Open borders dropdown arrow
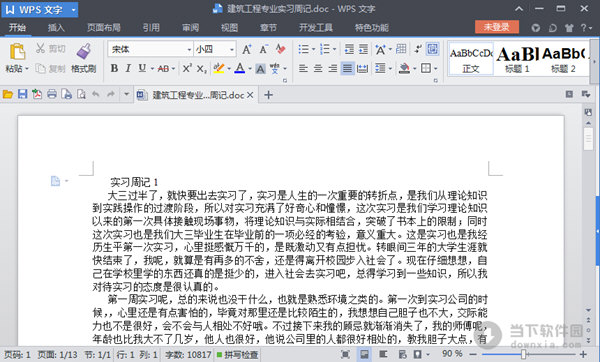The width and height of the screenshot is (600, 362). pyautogui.click(x=435, y=69)
